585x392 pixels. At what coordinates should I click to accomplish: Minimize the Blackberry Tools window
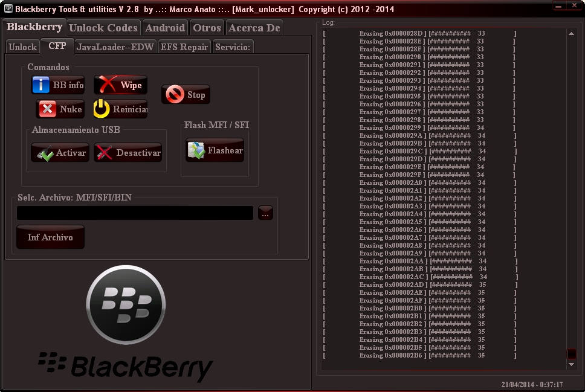pos(558,5)
